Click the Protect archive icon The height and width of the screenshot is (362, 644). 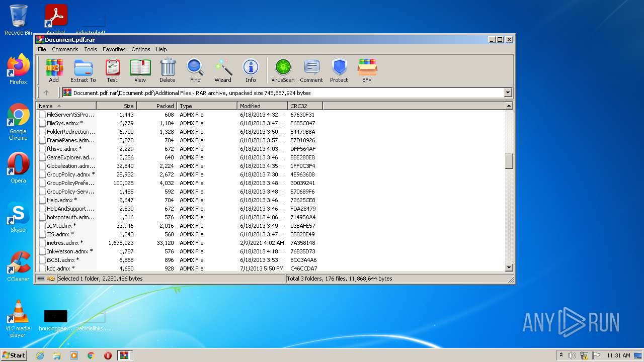click(339, 71)
